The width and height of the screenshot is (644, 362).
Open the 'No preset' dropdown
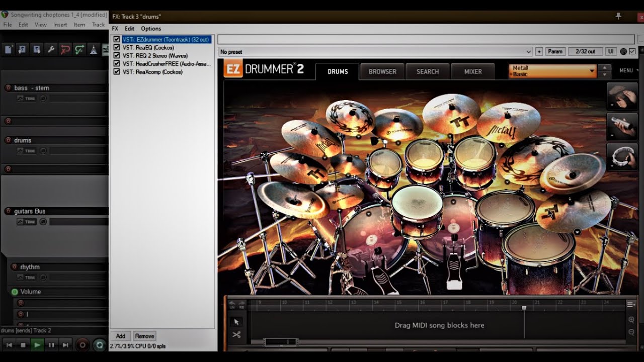(375, 51)
